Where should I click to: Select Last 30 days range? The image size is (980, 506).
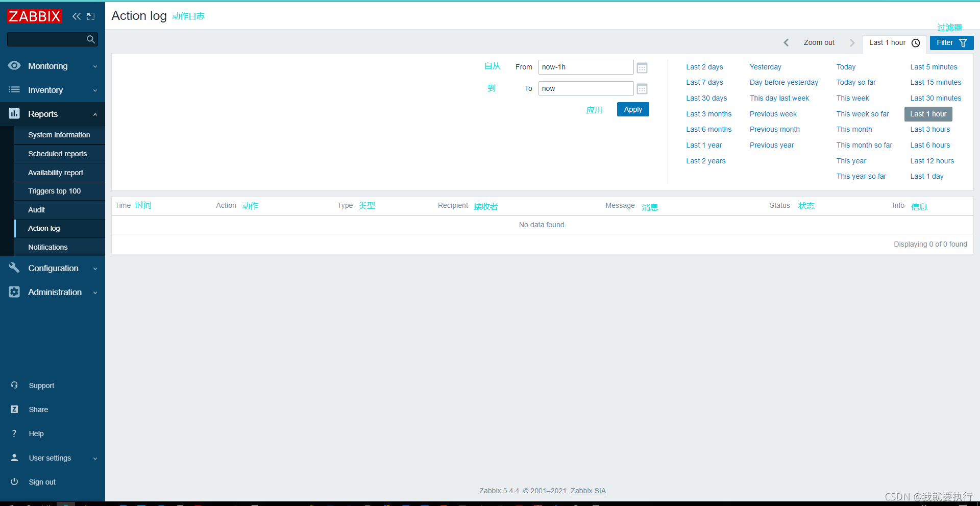706,98
